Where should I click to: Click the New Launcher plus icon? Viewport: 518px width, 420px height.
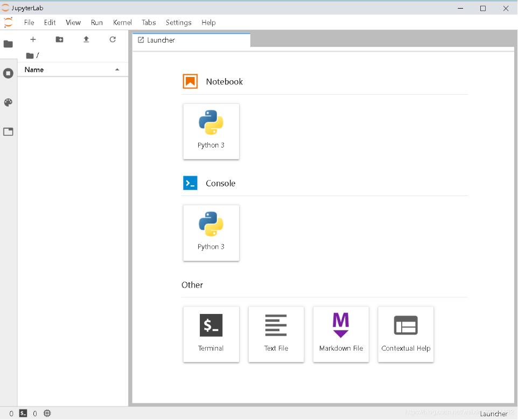pos(33,39)
